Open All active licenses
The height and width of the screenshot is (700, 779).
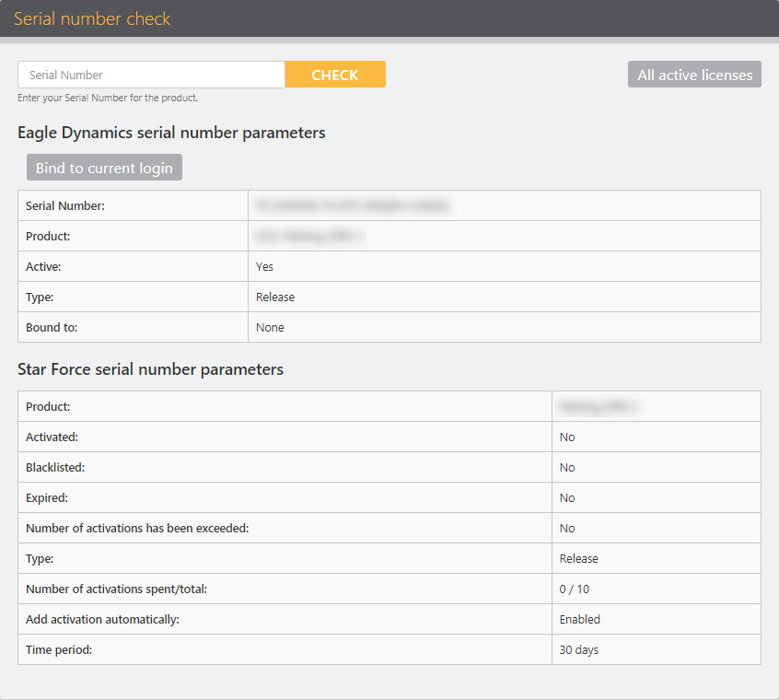[694, 75]
